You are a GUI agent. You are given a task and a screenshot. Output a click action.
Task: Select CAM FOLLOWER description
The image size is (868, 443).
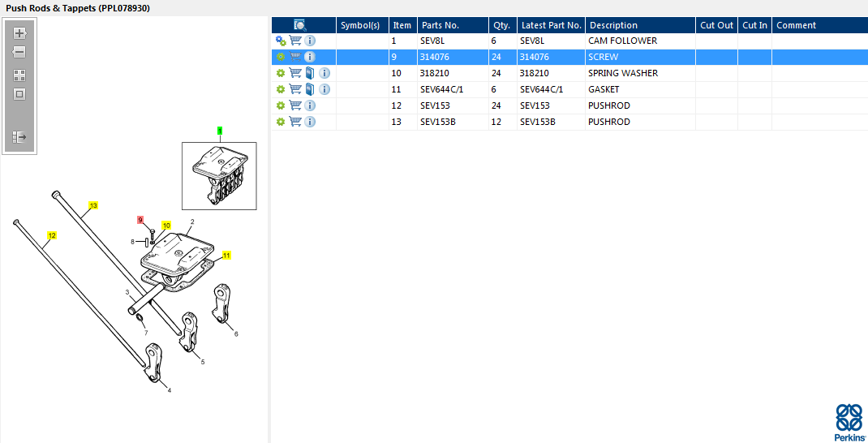pyautogui.click(x=622, y=41)
